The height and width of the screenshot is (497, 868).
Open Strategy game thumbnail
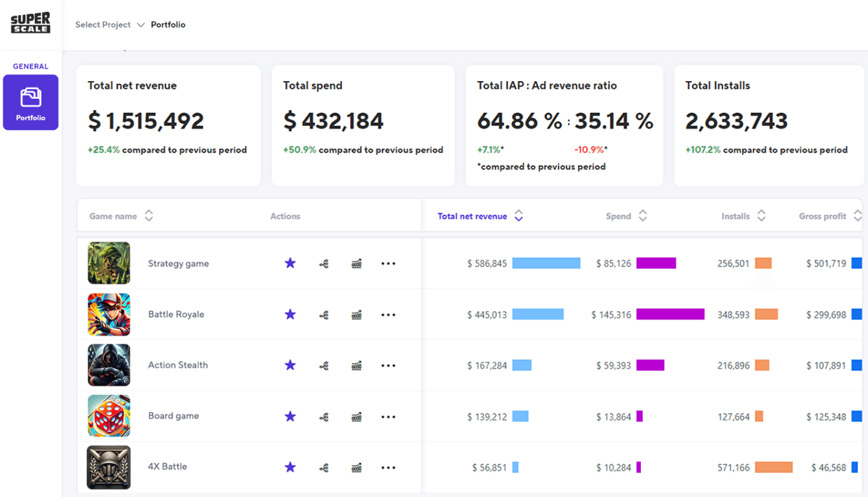(x=109, y=263)
